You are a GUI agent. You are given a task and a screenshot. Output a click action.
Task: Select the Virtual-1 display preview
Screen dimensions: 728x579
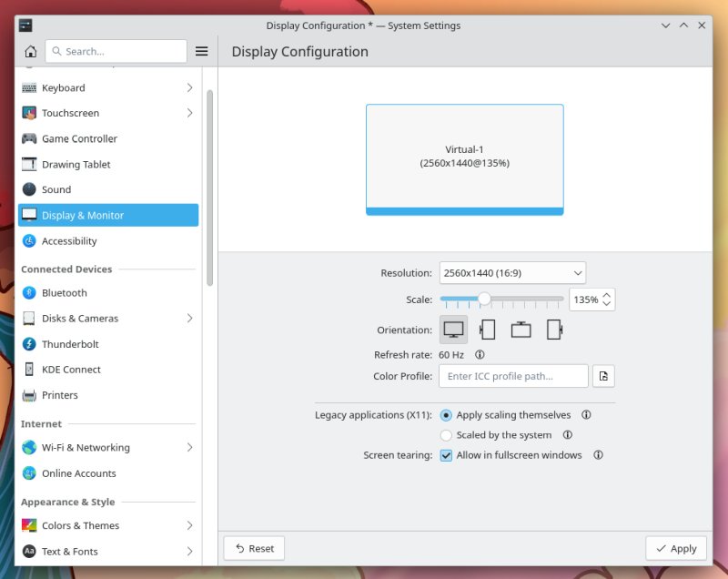465,158
